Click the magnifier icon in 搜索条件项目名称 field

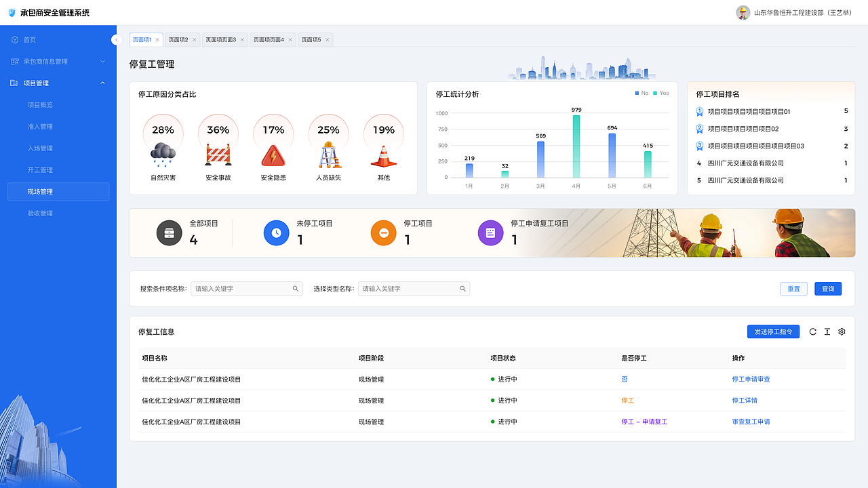(295, 288)
